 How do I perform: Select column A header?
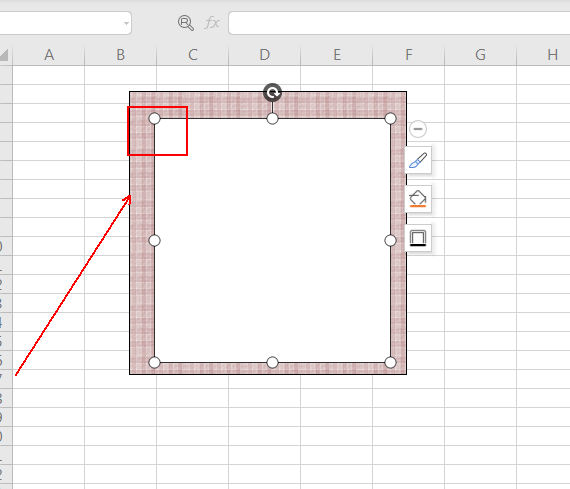49,55
